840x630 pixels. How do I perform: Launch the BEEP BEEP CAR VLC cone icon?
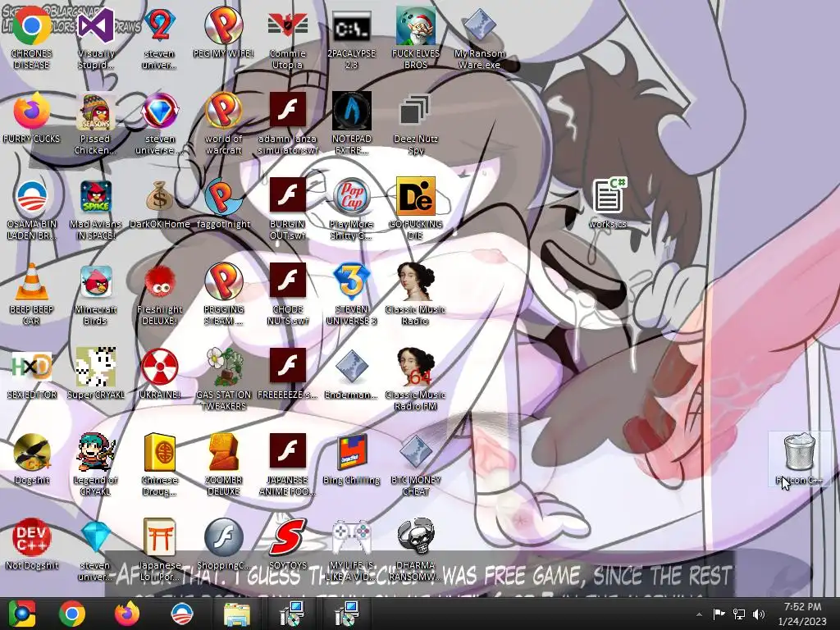tap(32, 294)
